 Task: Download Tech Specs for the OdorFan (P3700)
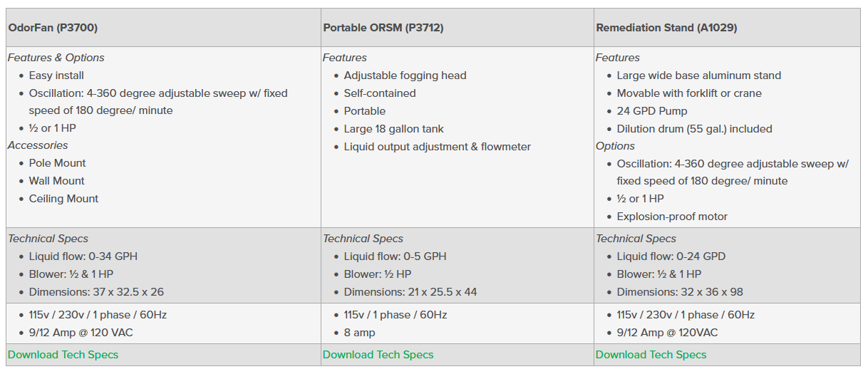click(63, 355)
